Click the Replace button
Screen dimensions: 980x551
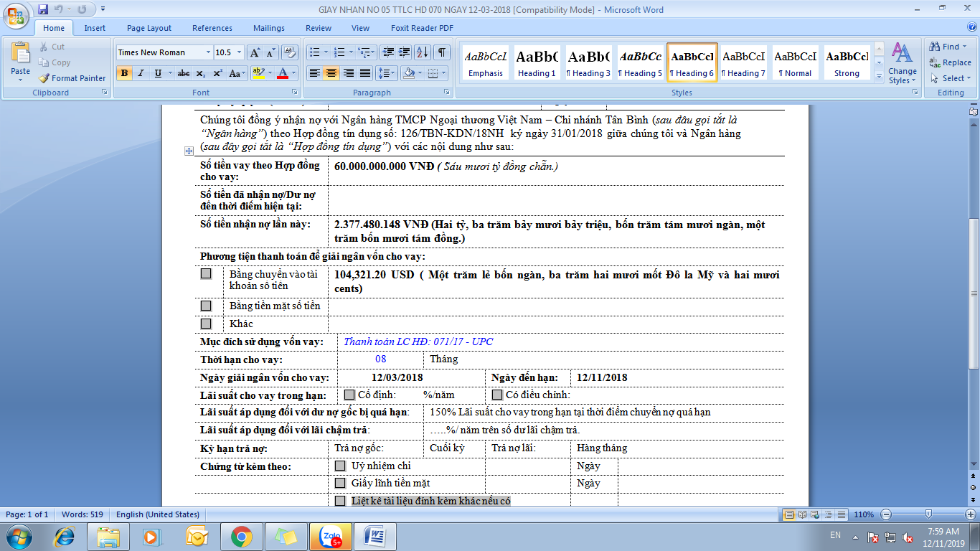[951, 62]
